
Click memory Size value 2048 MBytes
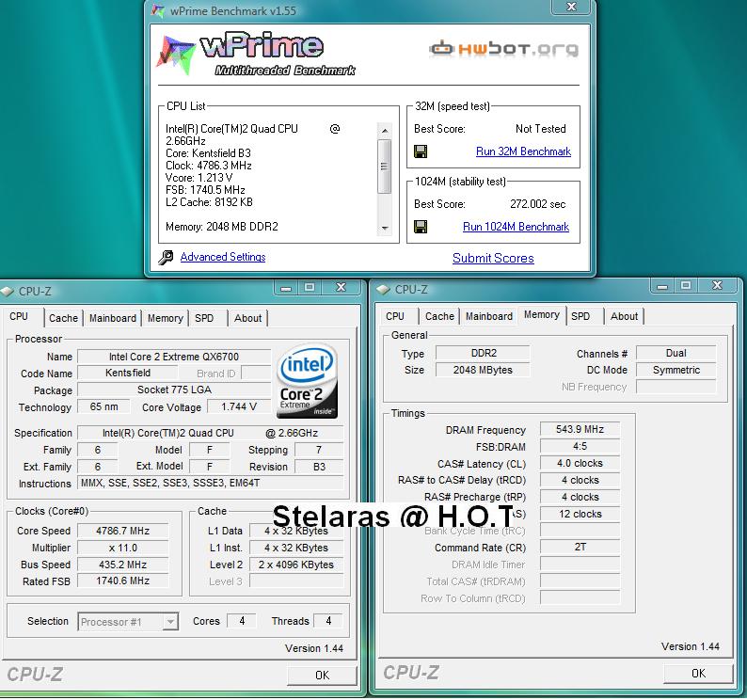[x=483, y=371]
